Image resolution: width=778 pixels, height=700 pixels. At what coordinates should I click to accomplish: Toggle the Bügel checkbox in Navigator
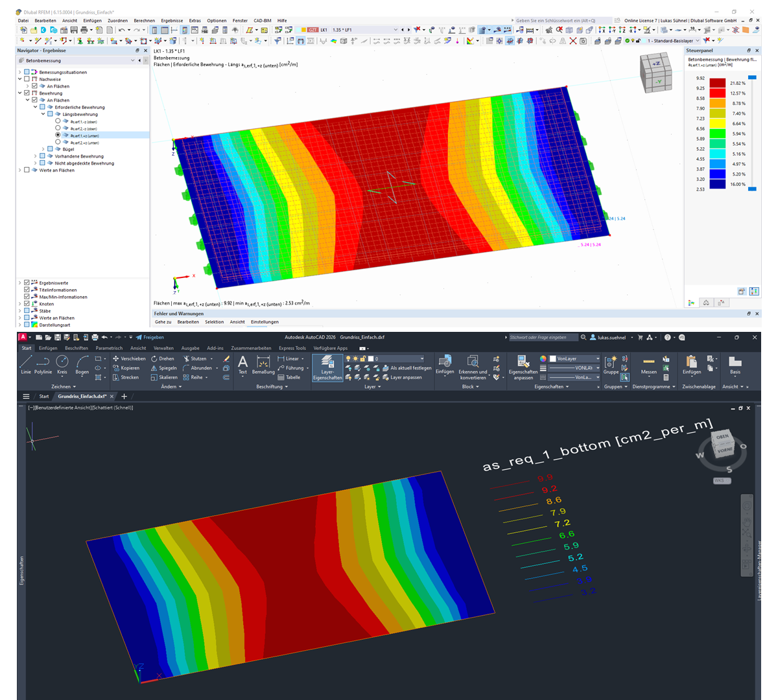pyautogui.click(x=50, y=149)
